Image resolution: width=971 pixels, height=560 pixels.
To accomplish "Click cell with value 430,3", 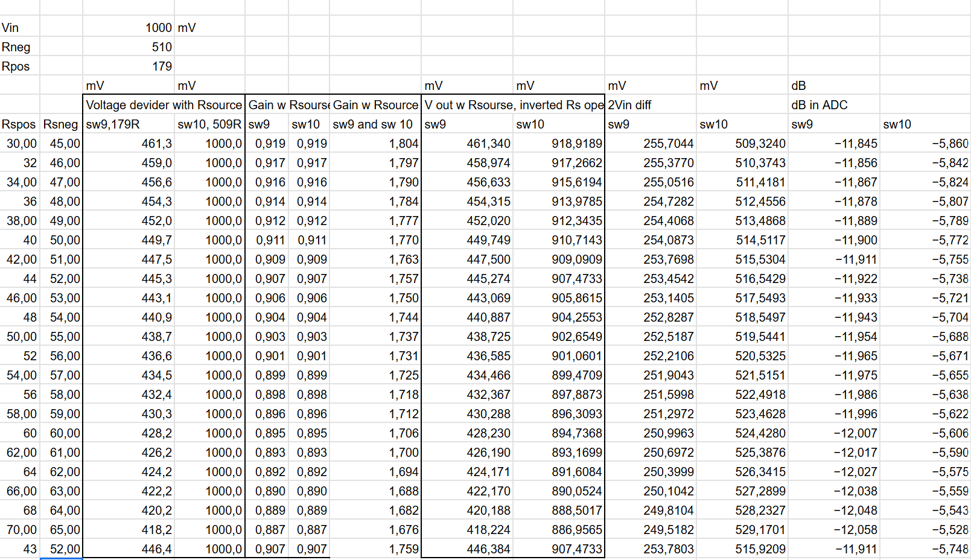I will pyautogui.click(x=129, y=414).
